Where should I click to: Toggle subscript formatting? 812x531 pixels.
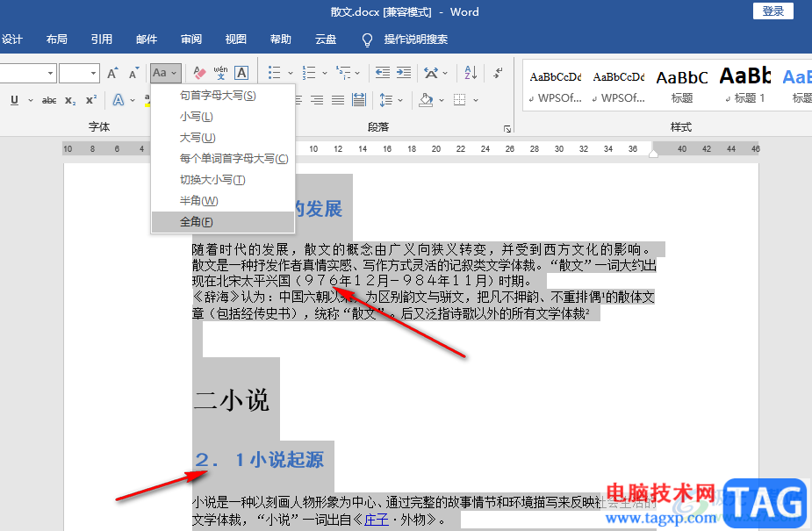pos(70,100)
